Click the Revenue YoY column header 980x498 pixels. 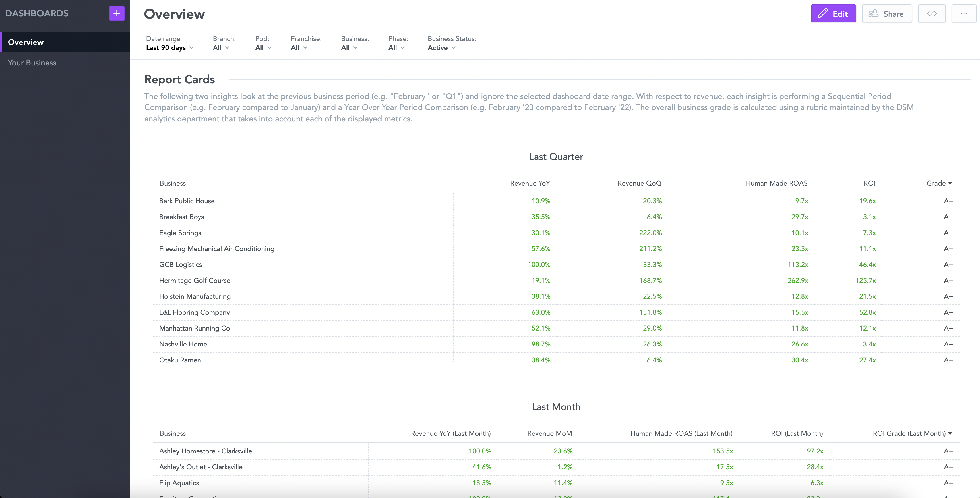tap(530, 183)
